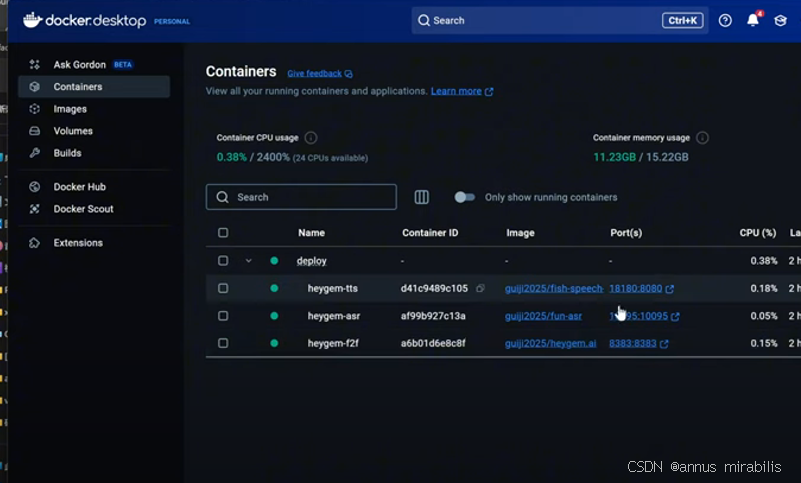Collapse the deploy container group chevron
This screenshot has width=801, height=483.
(249, 261)
